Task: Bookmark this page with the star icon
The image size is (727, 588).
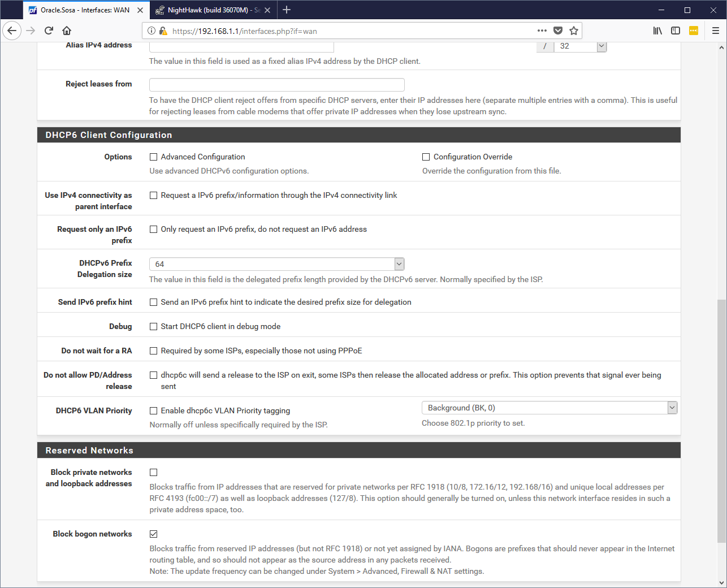Action: 574,31
